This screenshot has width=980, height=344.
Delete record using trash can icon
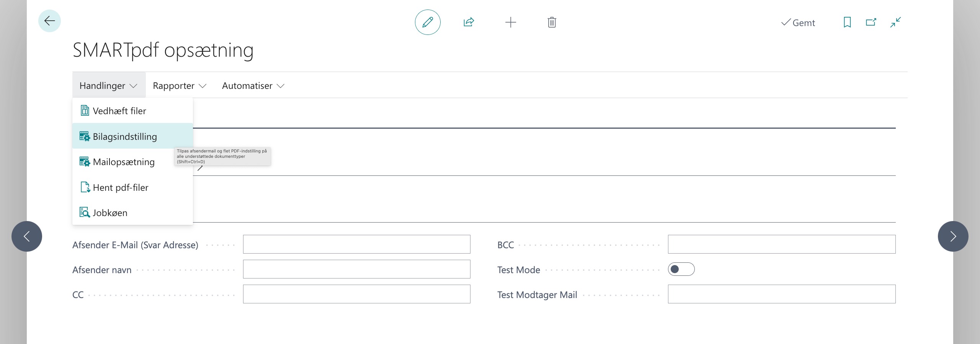click(552, 22)
